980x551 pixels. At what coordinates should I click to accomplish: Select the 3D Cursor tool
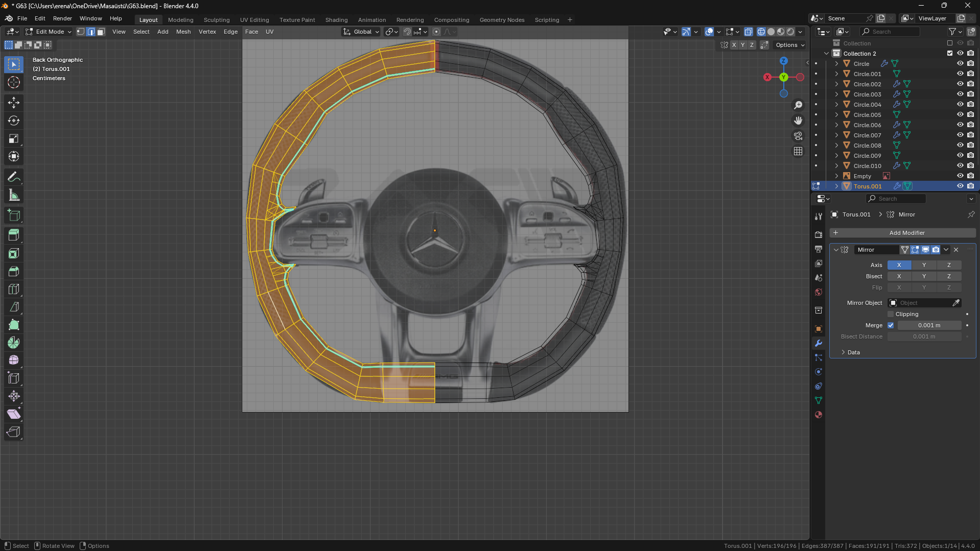[14, 83]
